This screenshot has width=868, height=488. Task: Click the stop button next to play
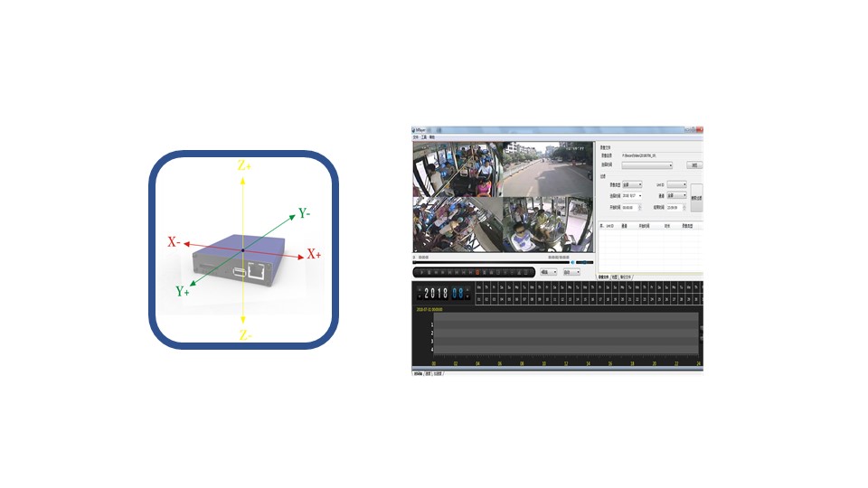tap(427, 271)
